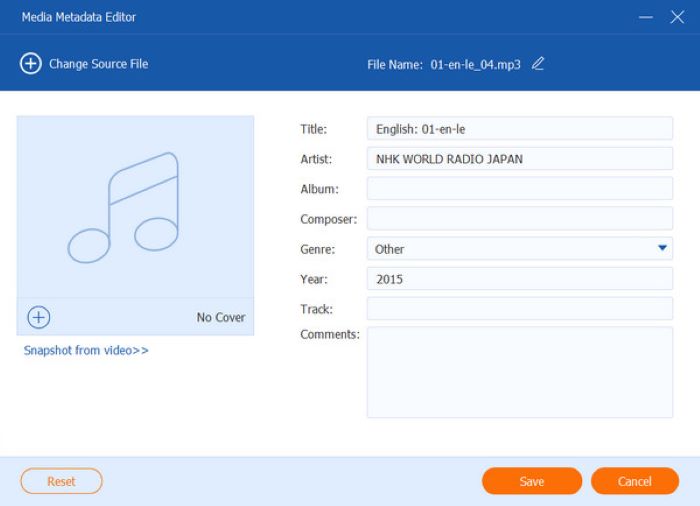Save the metadata changes
Image resolution: width=700 pixels, height=506 pixels.
[532, 481]
